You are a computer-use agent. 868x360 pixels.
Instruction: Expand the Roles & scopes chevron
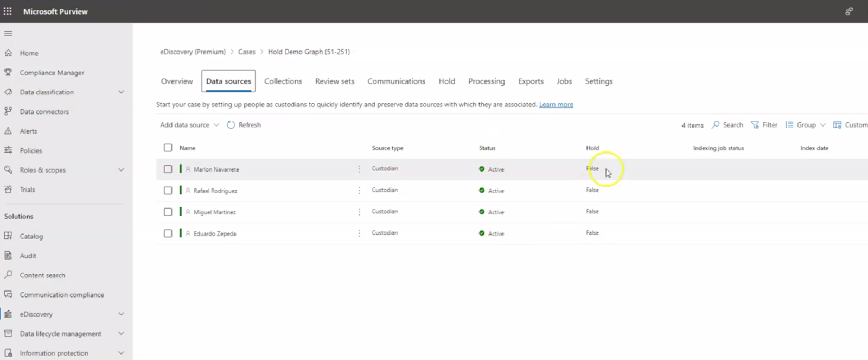click(x=122, y=170)
